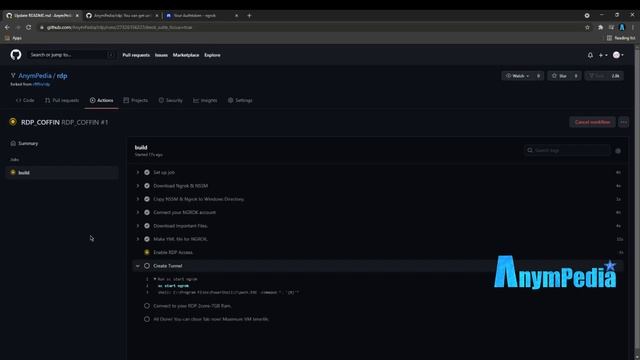Click the Create Tunnel pending circle icon
The image size is (640, 360).
[147, 266]
